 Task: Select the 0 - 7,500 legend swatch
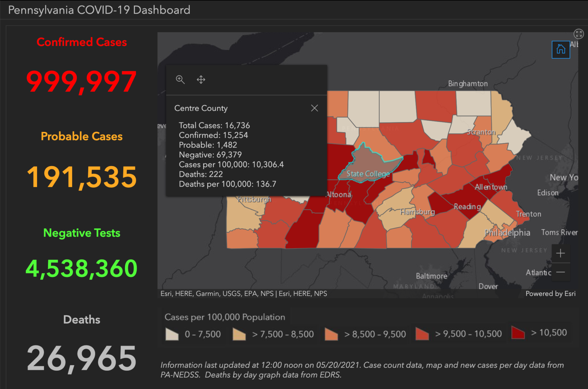[172, 334]
